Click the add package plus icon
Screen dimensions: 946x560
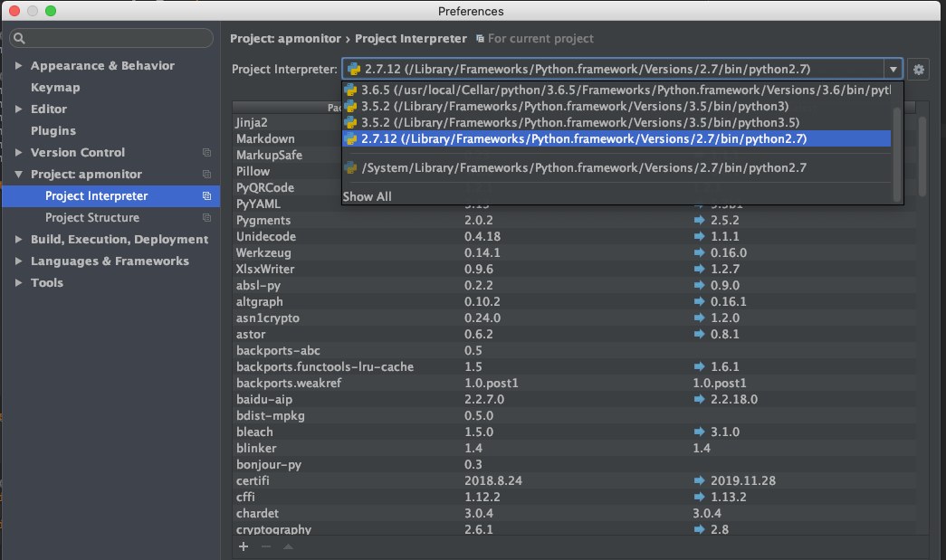coord(243,546)
